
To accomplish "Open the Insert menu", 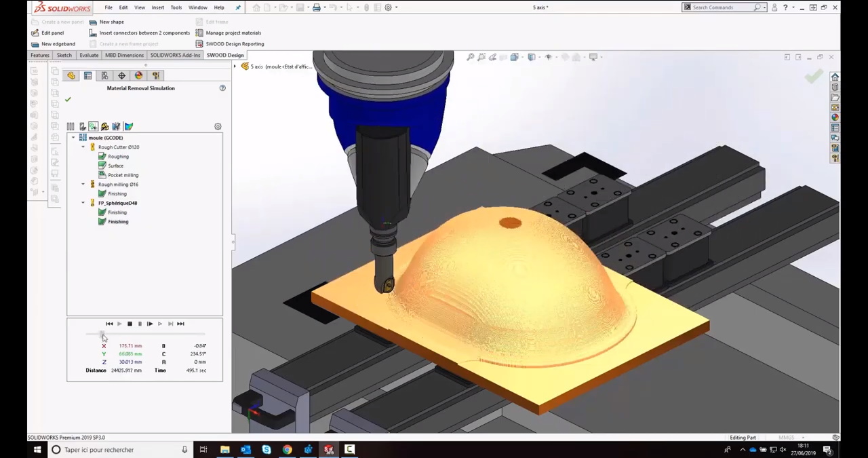I will 157,7.
